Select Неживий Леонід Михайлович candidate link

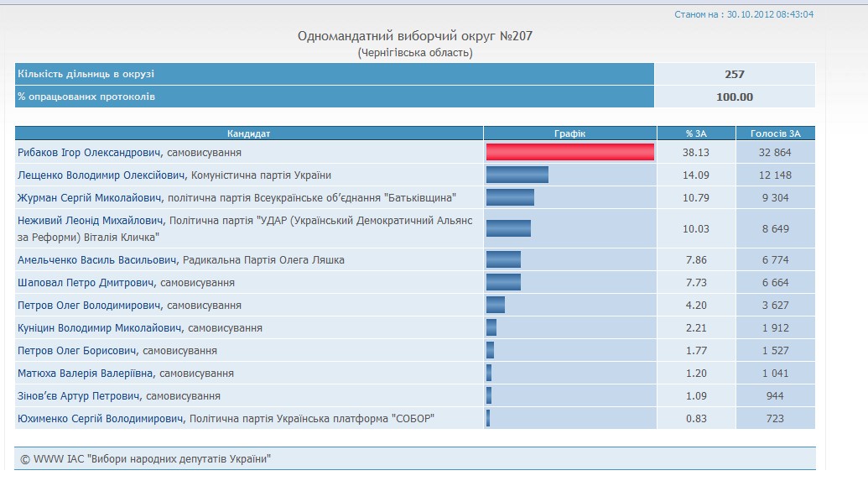tap(91, 221)
